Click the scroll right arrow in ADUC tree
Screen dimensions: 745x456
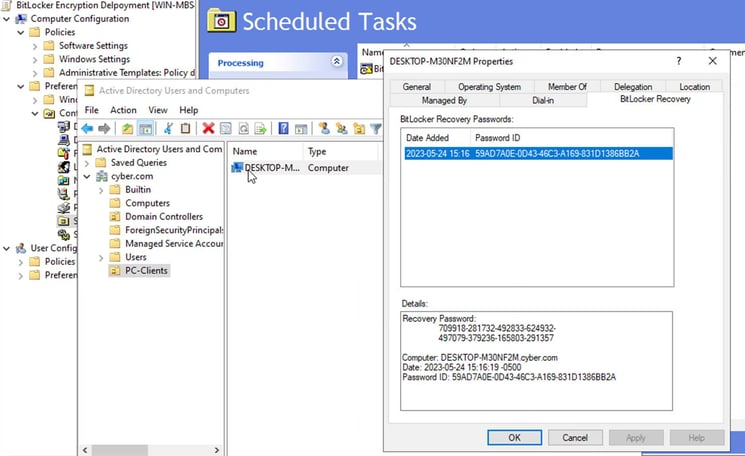click(217, 450)
